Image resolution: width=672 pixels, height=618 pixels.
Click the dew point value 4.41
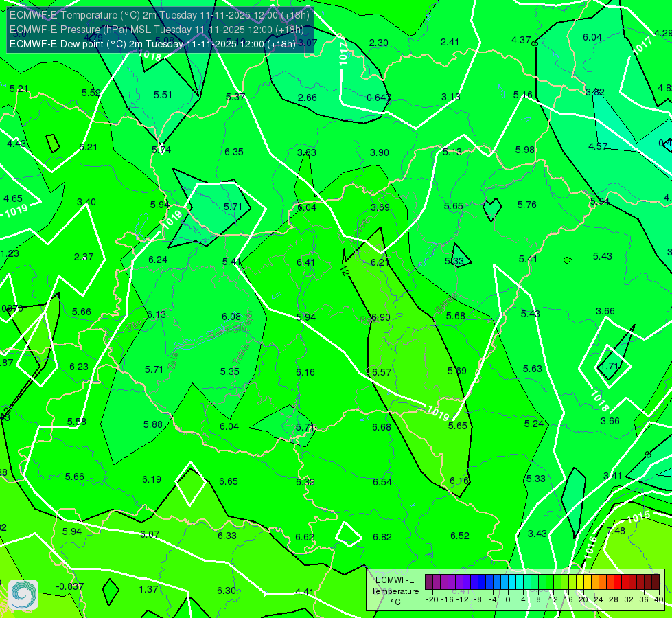304,593
